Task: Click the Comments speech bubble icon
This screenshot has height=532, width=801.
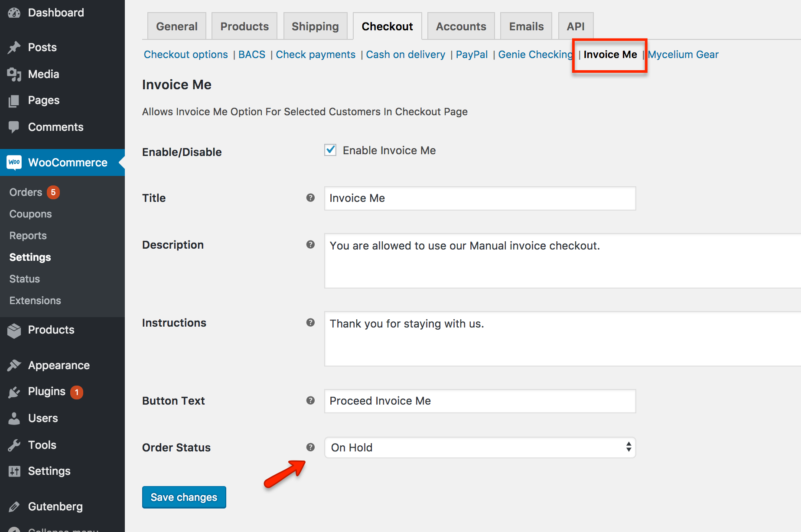Action: pos(14,127)
